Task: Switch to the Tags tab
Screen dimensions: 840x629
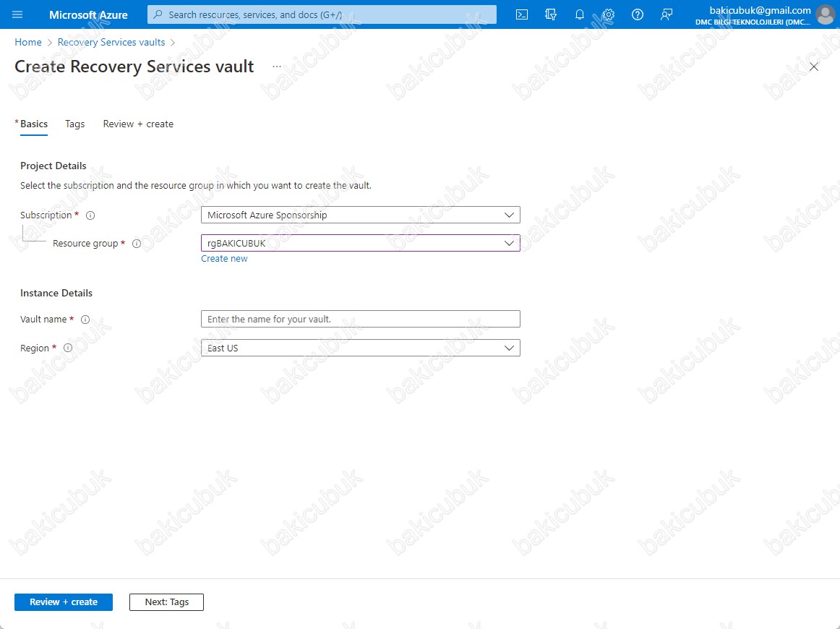Action: click(x=75, y=124)
